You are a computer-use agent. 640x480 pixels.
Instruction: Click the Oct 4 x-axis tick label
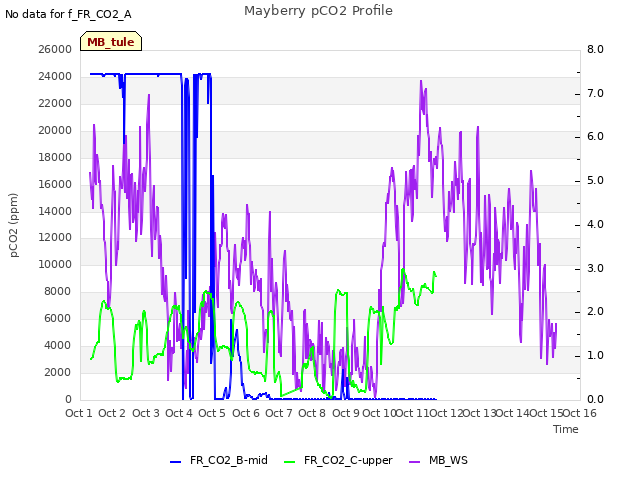click(x=179, y=413)
